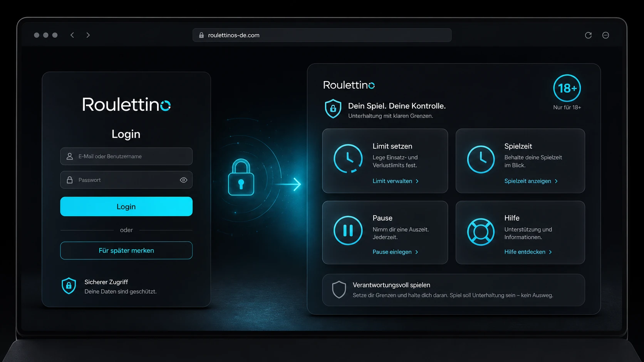Click the cyan Login button
644x362 pixels.
(126, 207)
